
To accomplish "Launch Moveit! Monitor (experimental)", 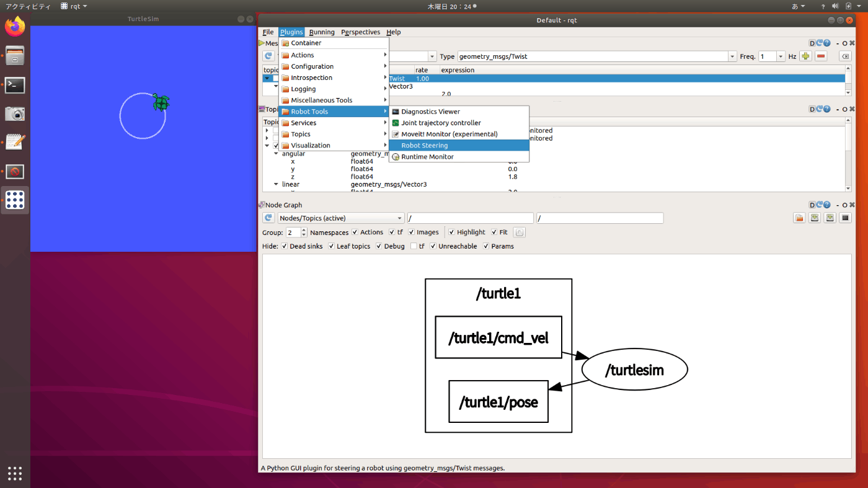I will 459,134.
